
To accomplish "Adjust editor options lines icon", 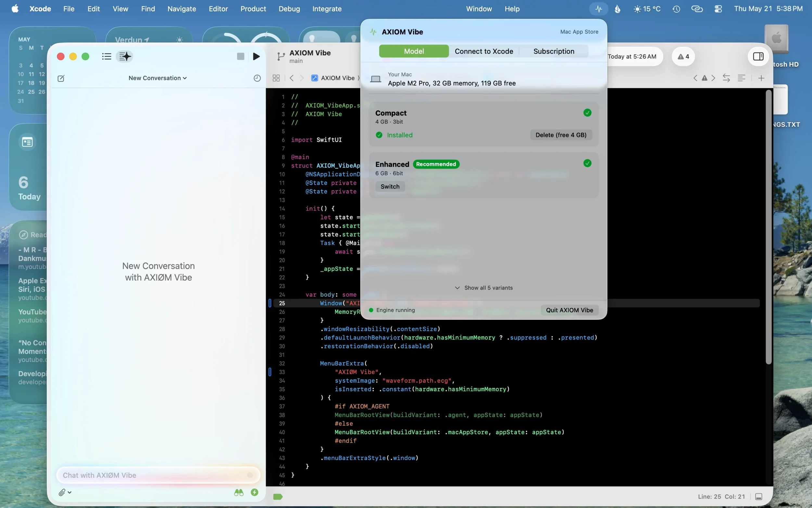I will coord(741,78).
